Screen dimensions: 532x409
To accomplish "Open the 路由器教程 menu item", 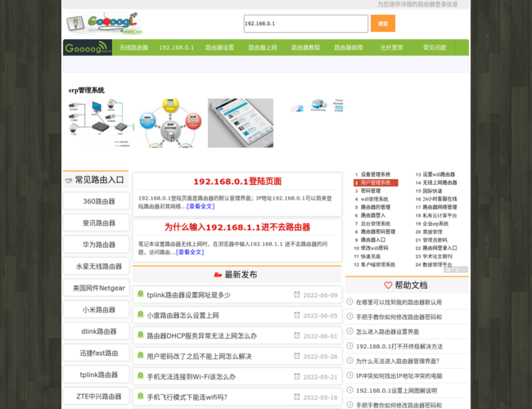I will pyautogui.click(x=305, y=47).
